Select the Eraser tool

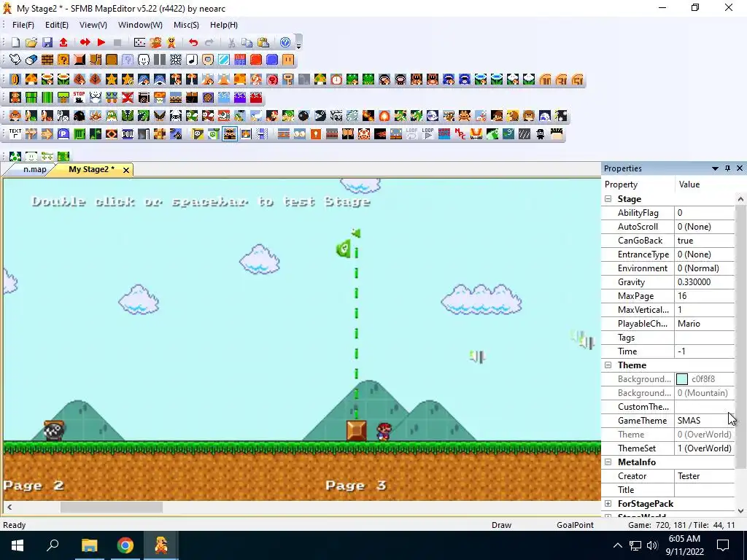click(x=31, y=60)
